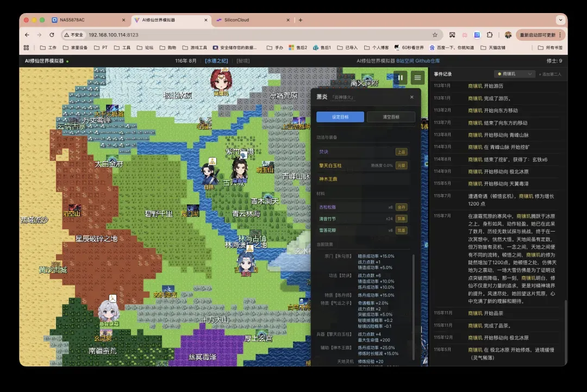This screenshot has height=392, width=587.
Task: Click the 清空目标 button
Action: [x=391, y=117]
